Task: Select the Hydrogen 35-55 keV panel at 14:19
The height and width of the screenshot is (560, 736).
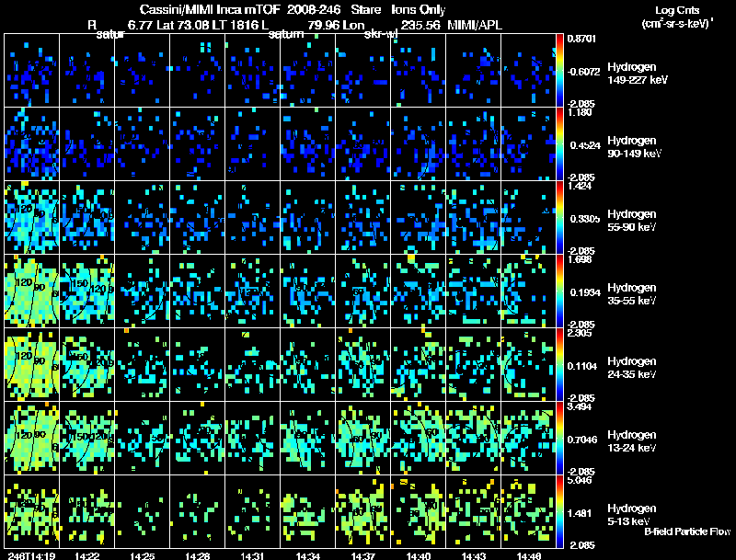Action: point(32,291)
